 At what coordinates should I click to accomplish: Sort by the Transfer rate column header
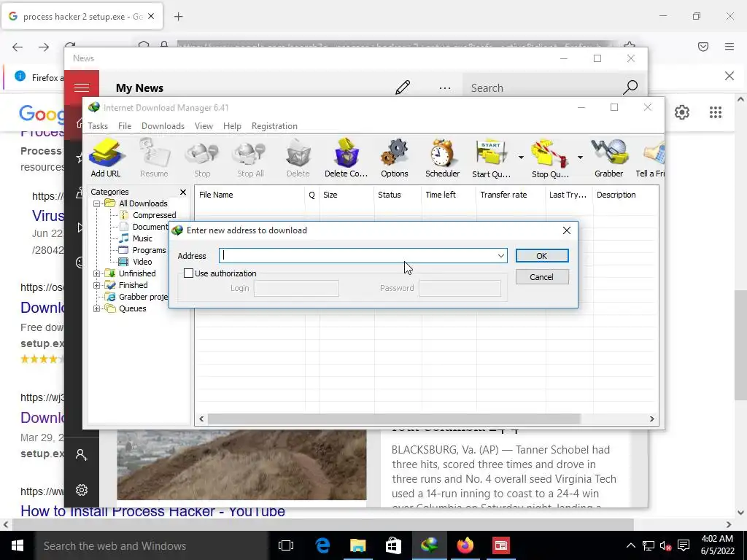click(510, 195)
